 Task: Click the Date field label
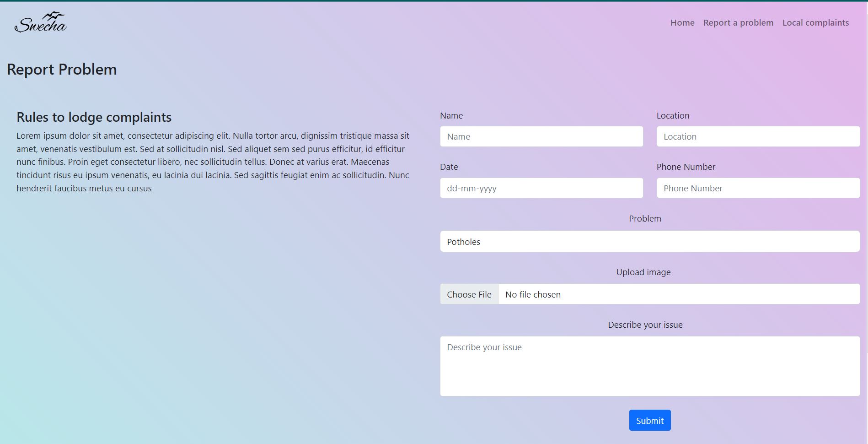pos(449,167)
